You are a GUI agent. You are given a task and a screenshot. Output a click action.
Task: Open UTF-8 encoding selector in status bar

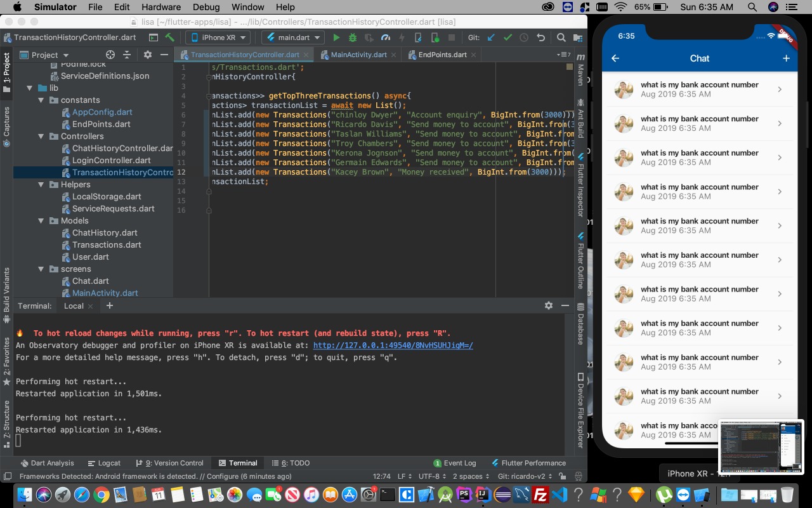tap(431, 476)
